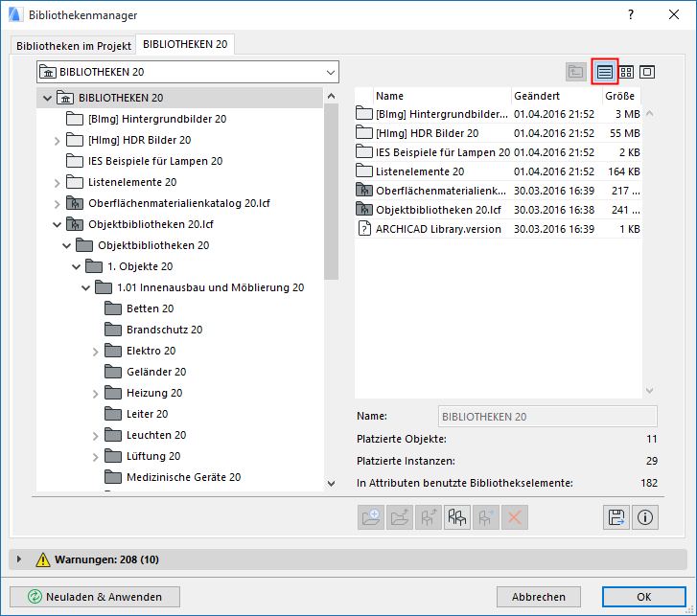This screenshot has width=697, height=616.
Task: Click the red X delete icon
Action: click(514, 517)
